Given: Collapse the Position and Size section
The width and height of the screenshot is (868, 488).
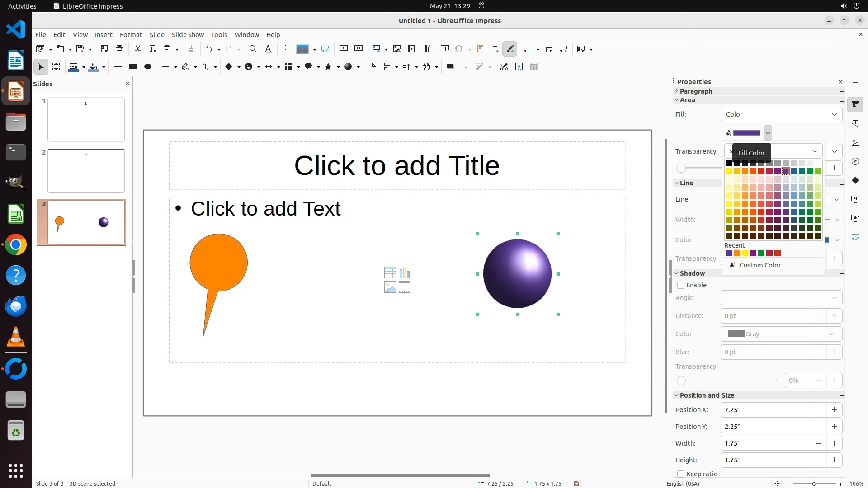Looking at the screenshot, I should [706, 395].
